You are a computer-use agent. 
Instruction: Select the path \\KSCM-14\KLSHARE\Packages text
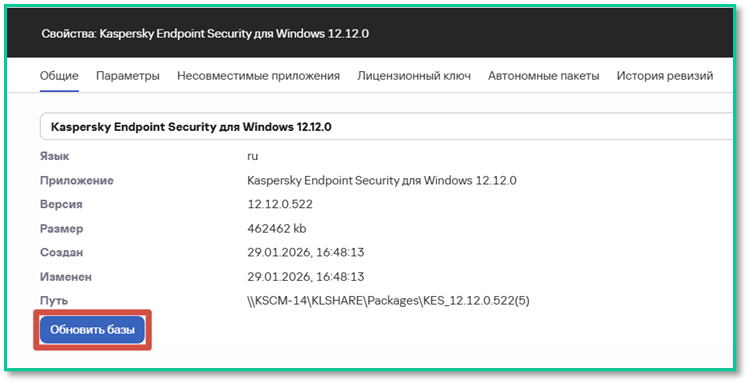click(x=388, y=301)
